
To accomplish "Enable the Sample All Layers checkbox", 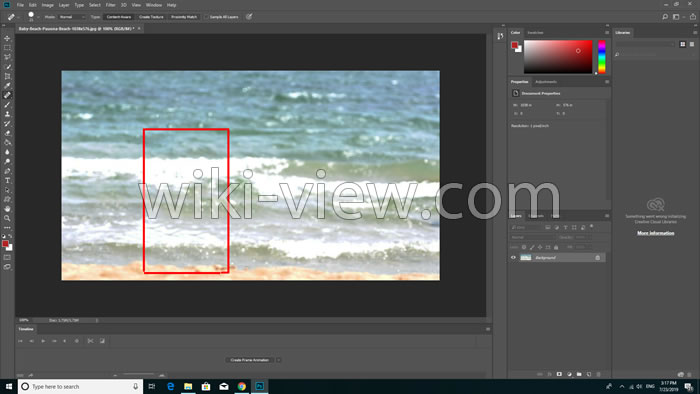I will [207, 17].
